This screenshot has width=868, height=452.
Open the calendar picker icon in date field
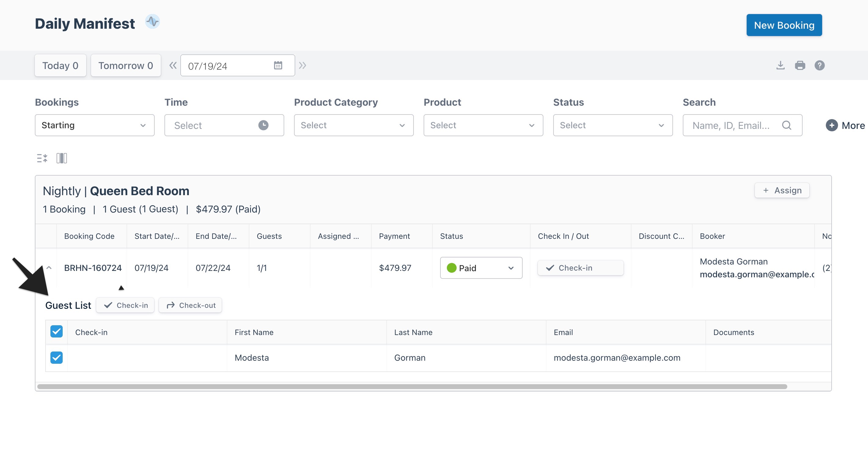pos(278,65)
